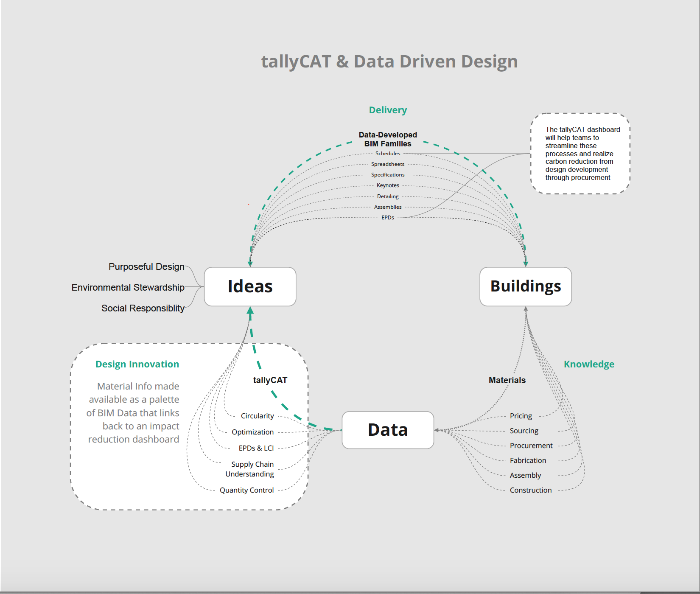The width and height of the screenshot is (700, 594).
Task: Click the Purposeful Design label
Action: (146, 266)
